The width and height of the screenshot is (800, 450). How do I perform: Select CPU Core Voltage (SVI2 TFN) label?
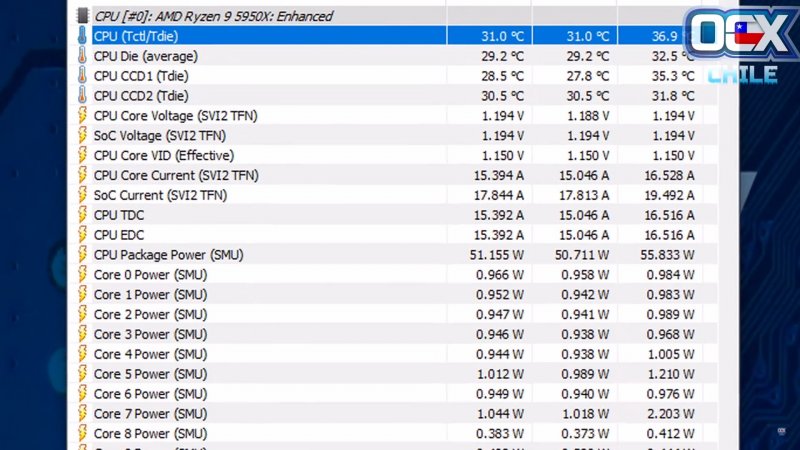(x=176, y=116)
